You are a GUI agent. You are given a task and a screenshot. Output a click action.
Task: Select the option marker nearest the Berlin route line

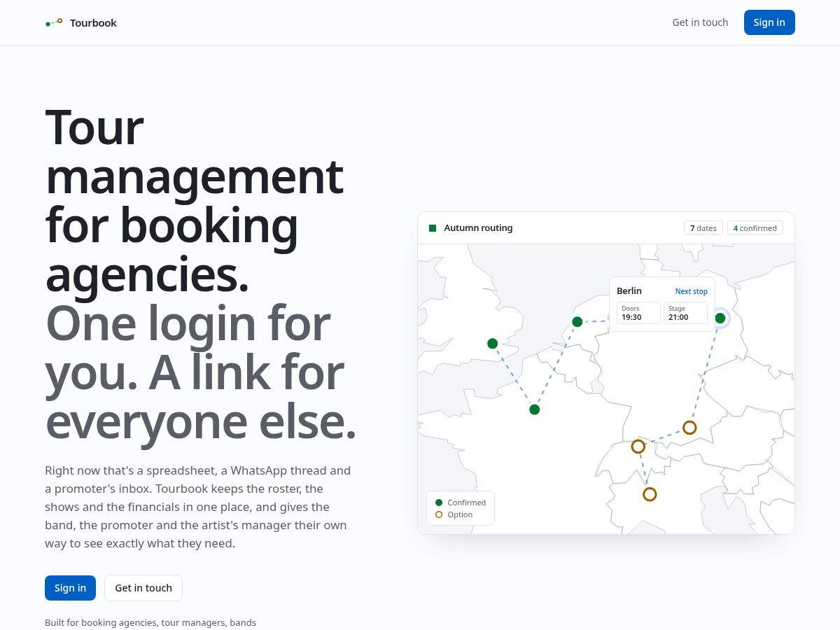(689, 428)
